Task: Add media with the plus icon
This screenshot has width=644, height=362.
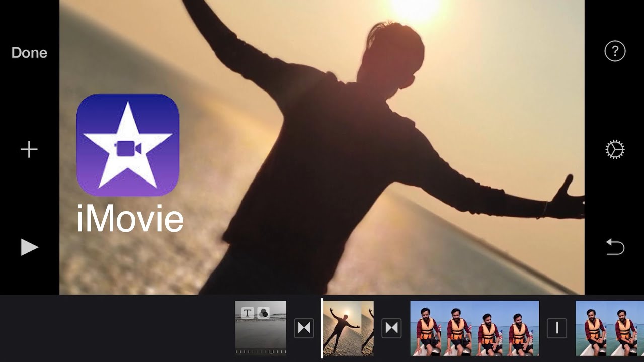Action: 29,149
